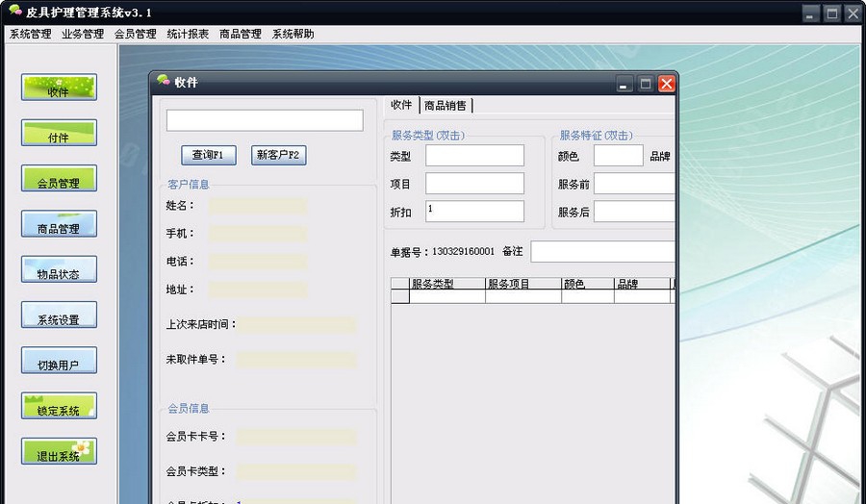Minimize the main 皮具护理管理系统 window
The image size is (866, 504).
pyautogui.click(x=810, y=13)
